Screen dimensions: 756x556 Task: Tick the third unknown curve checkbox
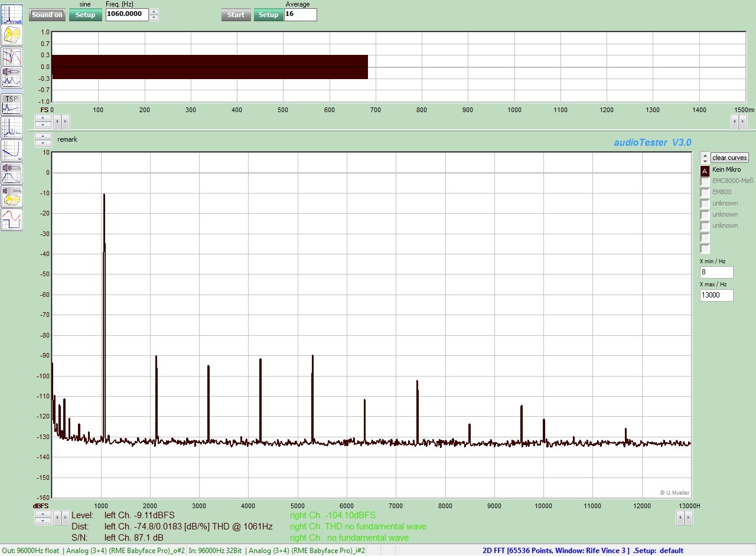point(705,226)
